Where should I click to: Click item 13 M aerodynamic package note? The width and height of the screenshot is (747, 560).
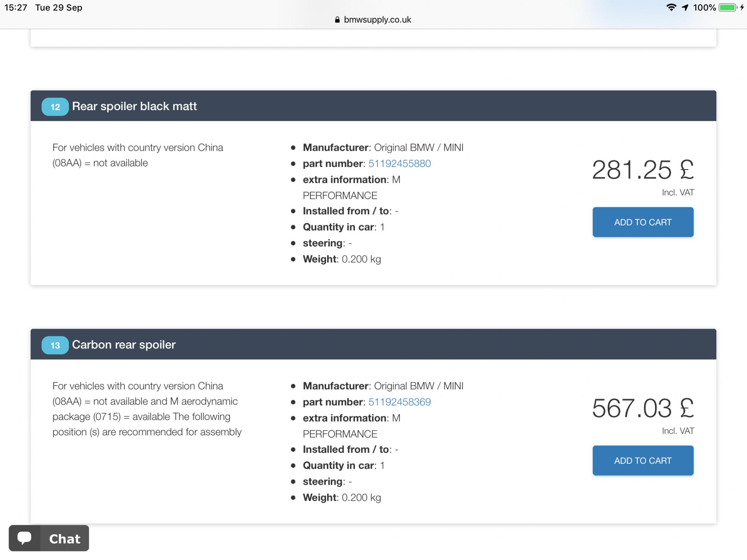tap(147, 409)
